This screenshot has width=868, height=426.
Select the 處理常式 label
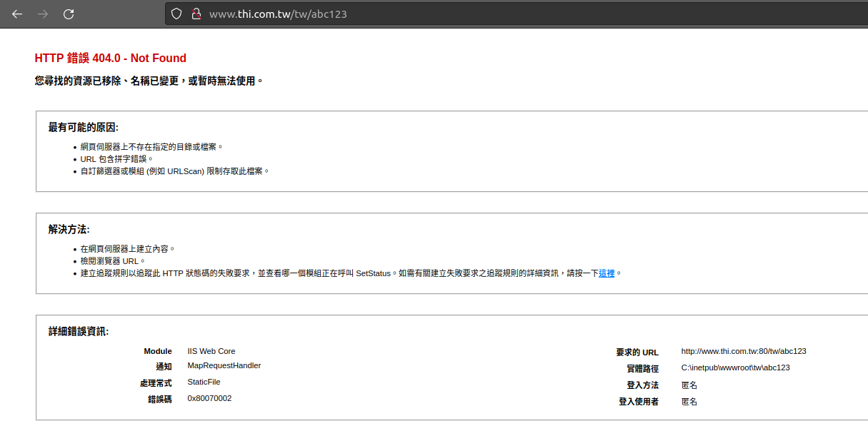pos(156,383)
